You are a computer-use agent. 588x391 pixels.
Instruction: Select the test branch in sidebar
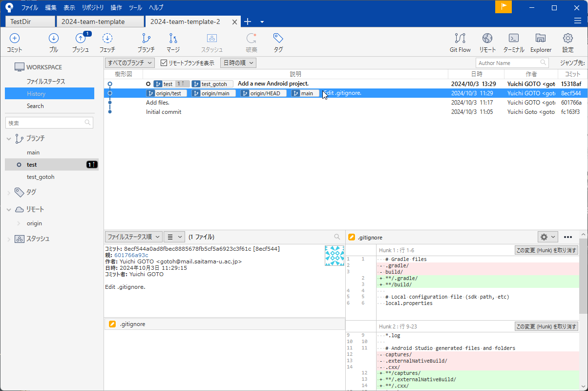[x=52, y=165]
